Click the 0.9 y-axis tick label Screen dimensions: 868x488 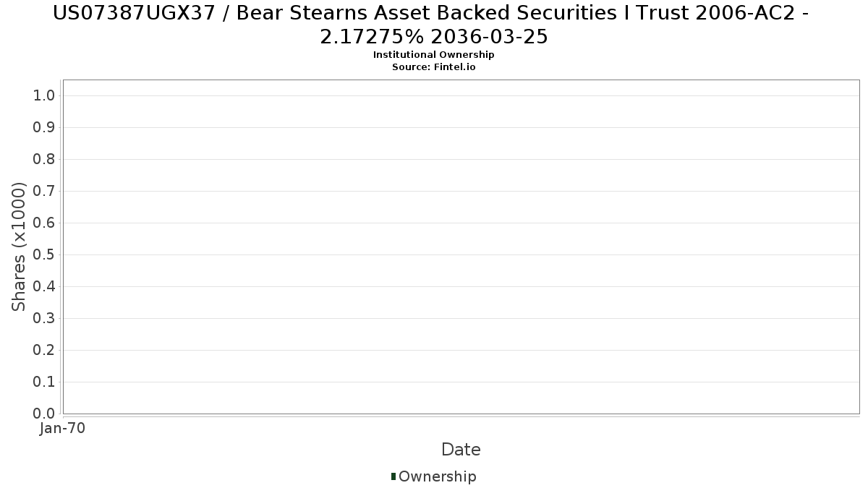(44, 128)
